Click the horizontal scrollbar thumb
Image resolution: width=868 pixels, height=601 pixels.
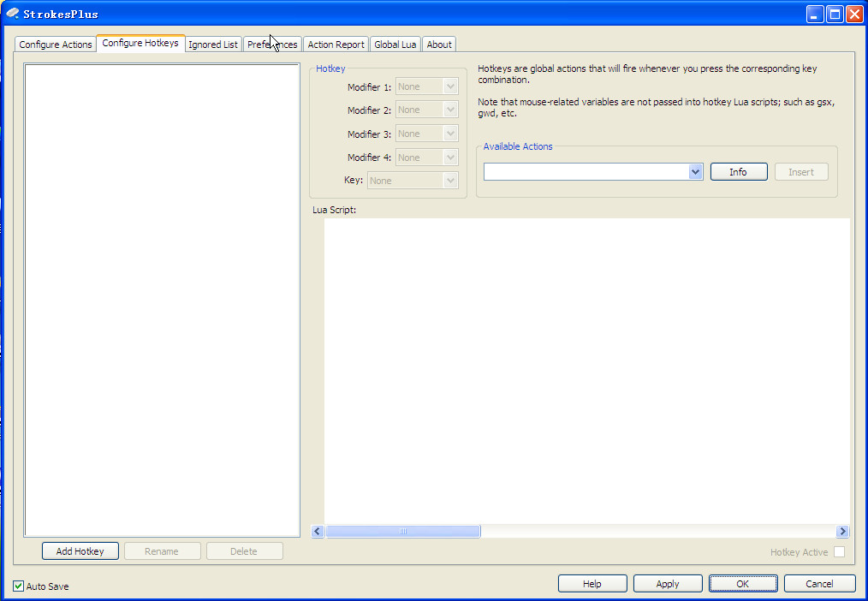(403, 532)
